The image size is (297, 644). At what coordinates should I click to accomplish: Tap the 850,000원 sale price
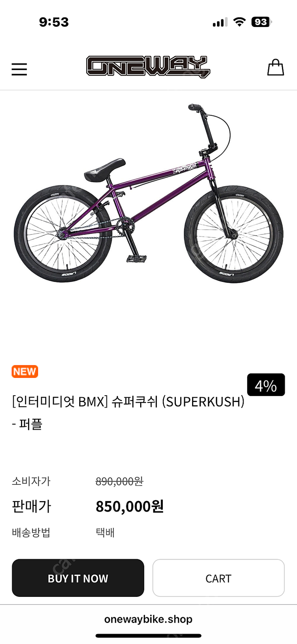click(129, 506)
